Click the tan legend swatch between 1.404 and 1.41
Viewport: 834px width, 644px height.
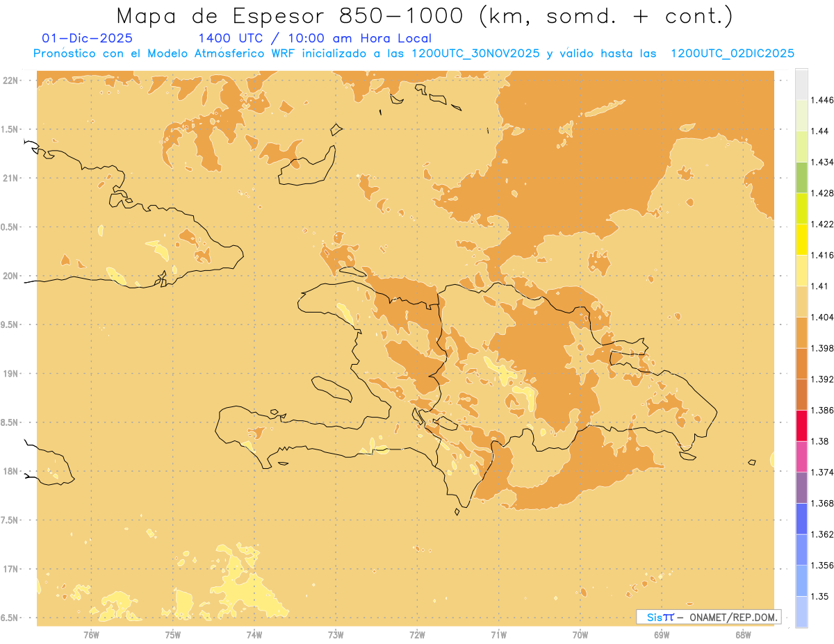(x=801, y=302)
